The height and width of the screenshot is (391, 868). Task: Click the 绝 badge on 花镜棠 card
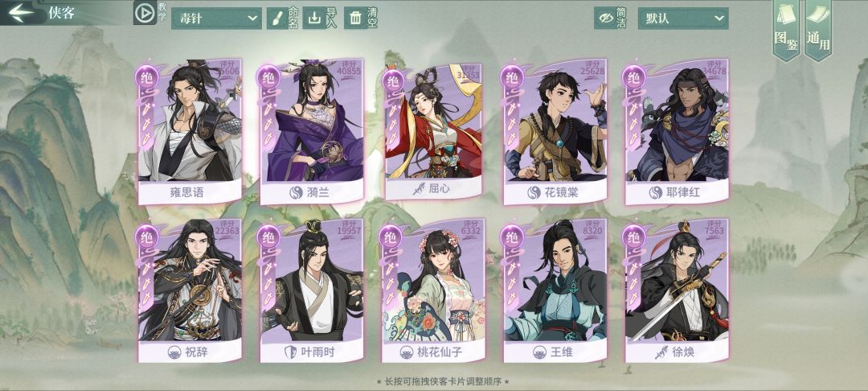[512, 77]
